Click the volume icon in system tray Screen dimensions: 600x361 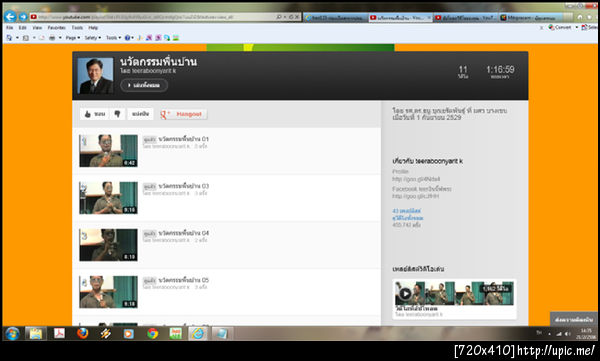click(567, 334)
